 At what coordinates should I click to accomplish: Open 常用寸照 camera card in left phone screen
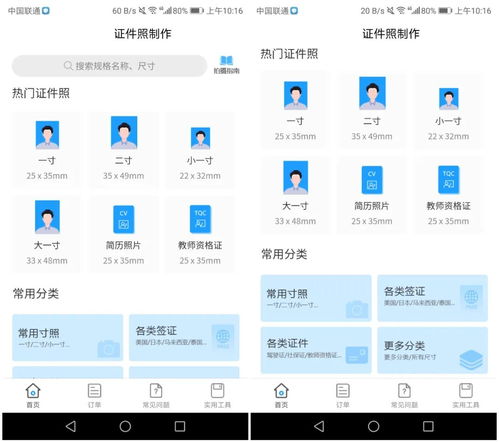coord(68,337)
